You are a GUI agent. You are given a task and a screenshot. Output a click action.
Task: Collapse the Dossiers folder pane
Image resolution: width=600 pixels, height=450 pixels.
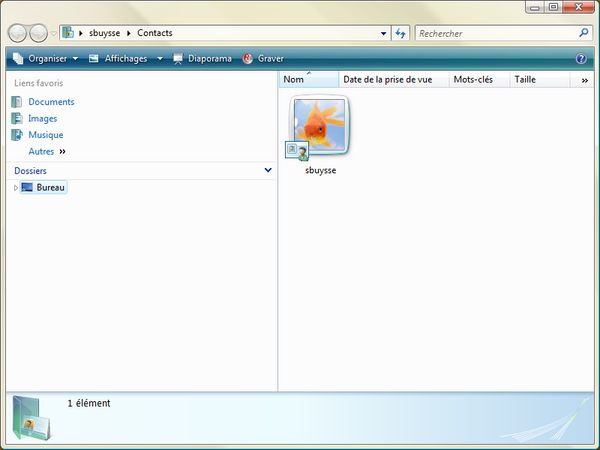tap(267, 171)
